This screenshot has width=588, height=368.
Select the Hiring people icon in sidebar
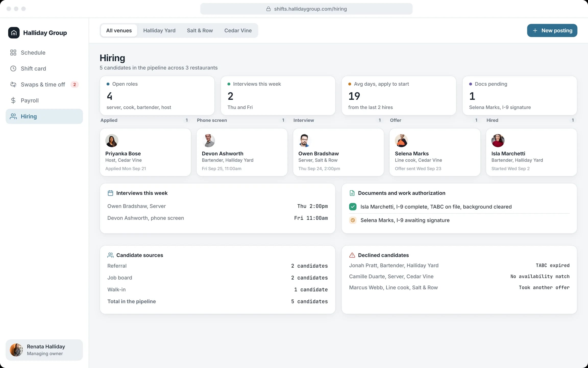(x=13, y=117)
